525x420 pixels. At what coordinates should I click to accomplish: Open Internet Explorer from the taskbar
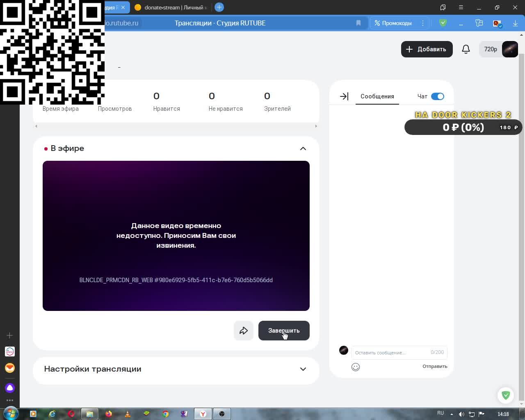(52, 414)
